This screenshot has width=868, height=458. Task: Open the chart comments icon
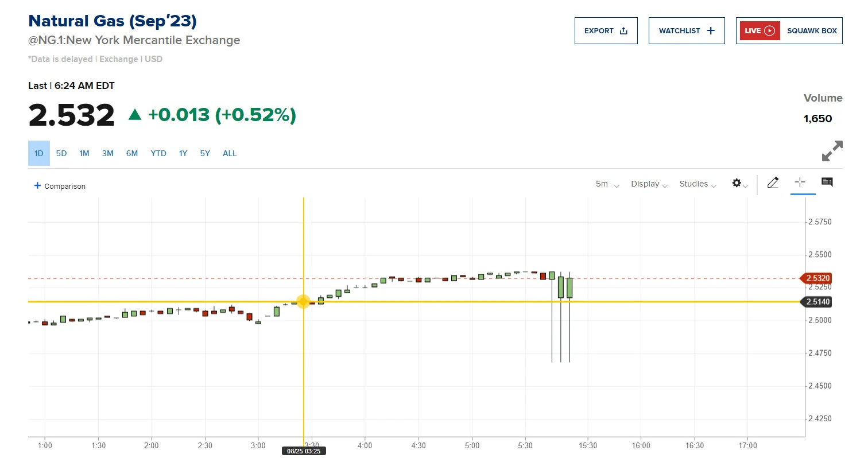tap(827, 183)
